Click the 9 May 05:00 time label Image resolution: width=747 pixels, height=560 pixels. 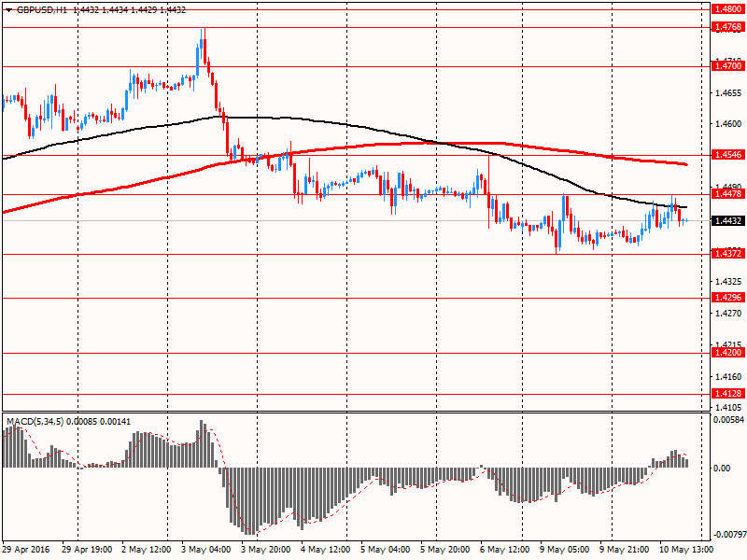click(565, 550)
